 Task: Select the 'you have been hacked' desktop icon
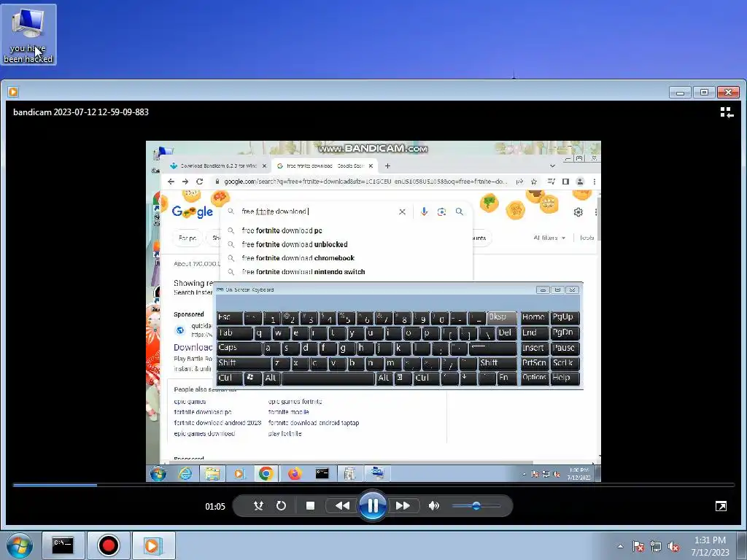pos(28,35)
